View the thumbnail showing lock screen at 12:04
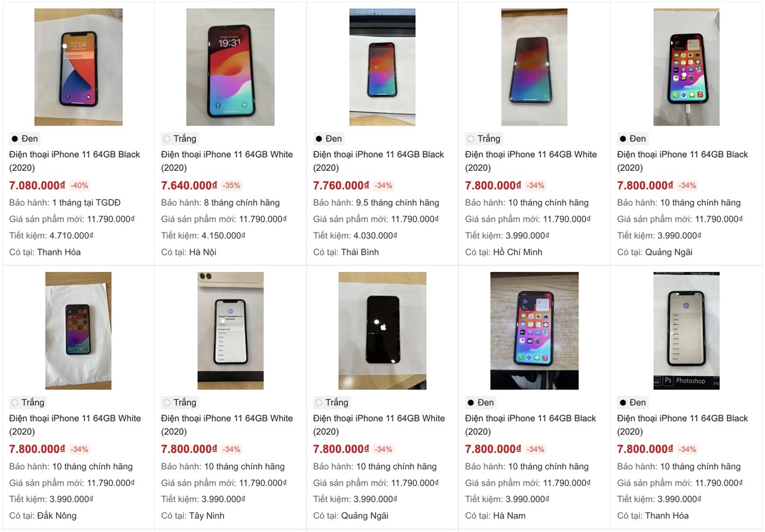 78,67
